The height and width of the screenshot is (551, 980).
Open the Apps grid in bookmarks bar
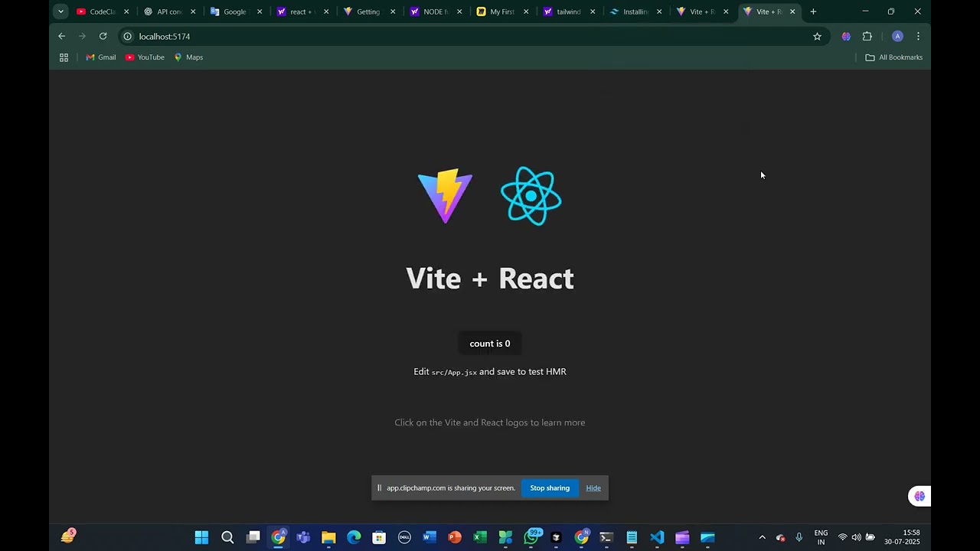coord(64,57)
